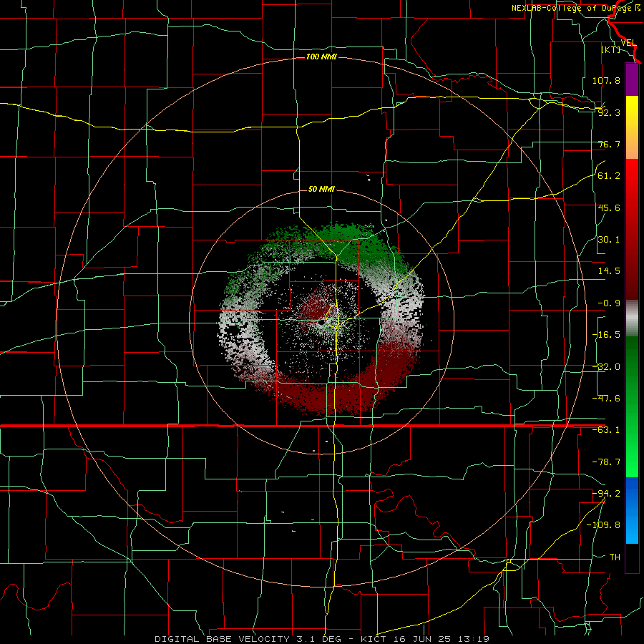Click the purple segment of color bar

click(632, 79)
